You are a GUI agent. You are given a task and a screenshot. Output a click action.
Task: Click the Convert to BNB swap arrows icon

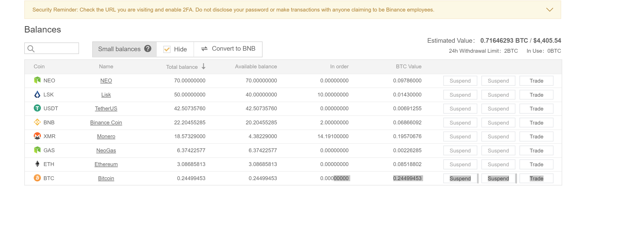click(204, 49)
